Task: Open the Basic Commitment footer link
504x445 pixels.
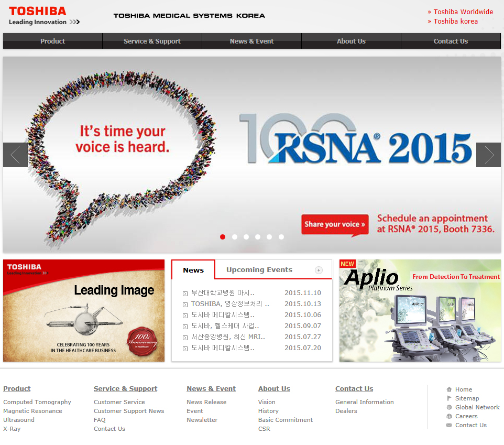Action: click(286, 420)
